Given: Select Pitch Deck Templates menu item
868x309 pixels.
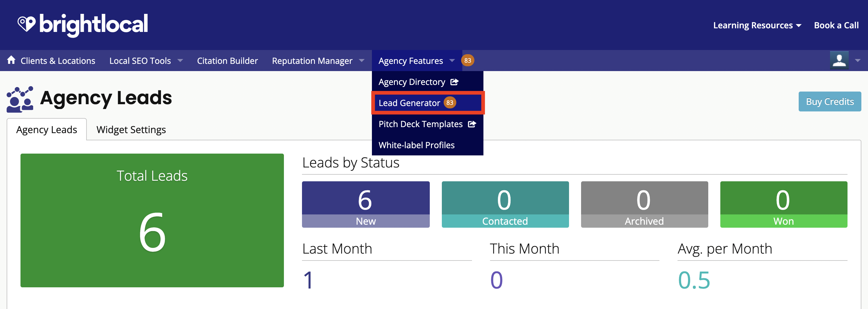Looking at the screenshot, I should (x=427, y=124).
